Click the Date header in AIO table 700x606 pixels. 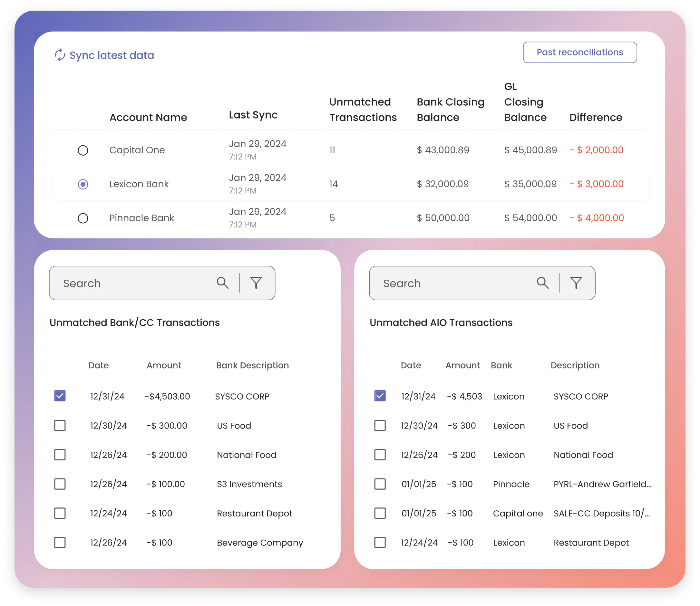coord(411,365)
